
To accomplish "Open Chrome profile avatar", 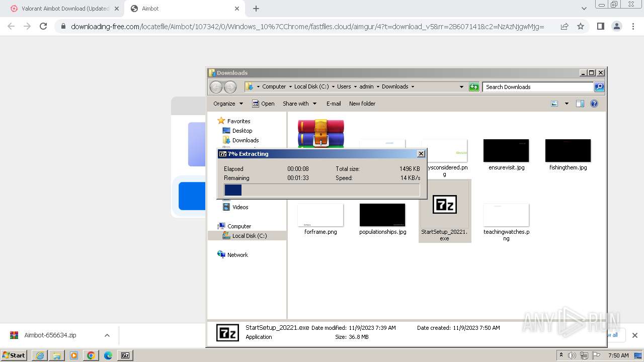I will click(616, 26).
